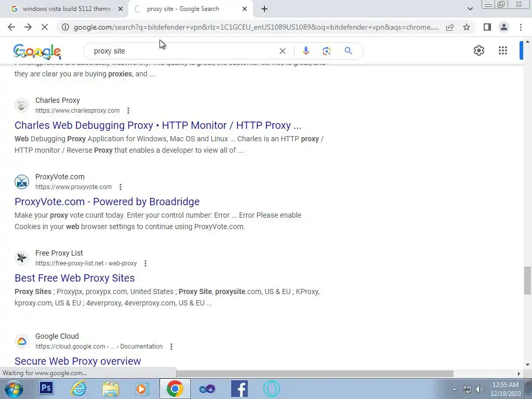
Task: Click the vertical page scrollbar thumb
Action: pyautogui.click(x=527, y=281)
